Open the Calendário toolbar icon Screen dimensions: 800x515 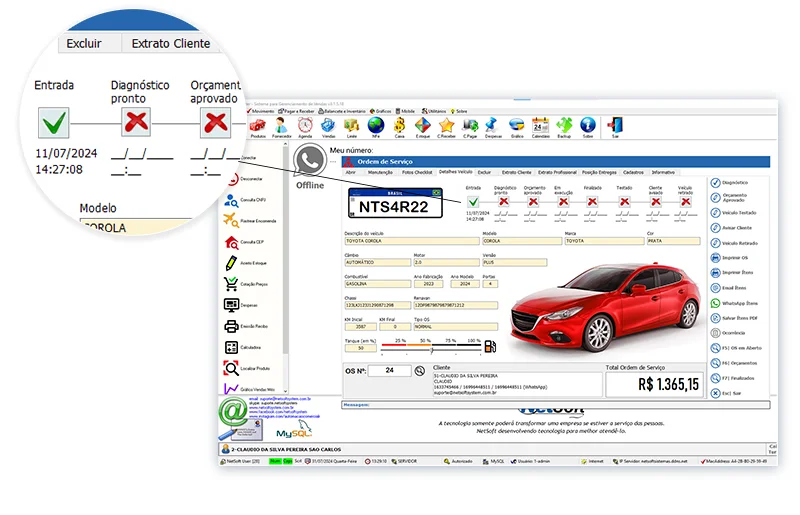pos(540,126)
